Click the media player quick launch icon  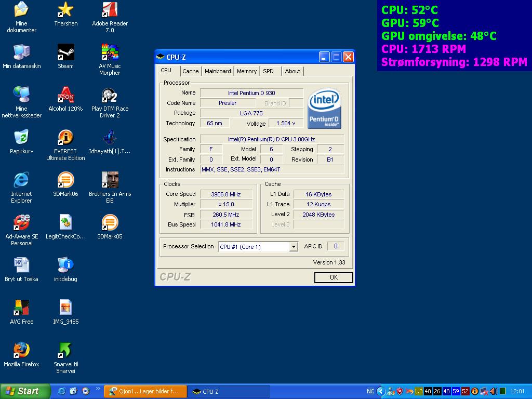click(x=86, y=391)
